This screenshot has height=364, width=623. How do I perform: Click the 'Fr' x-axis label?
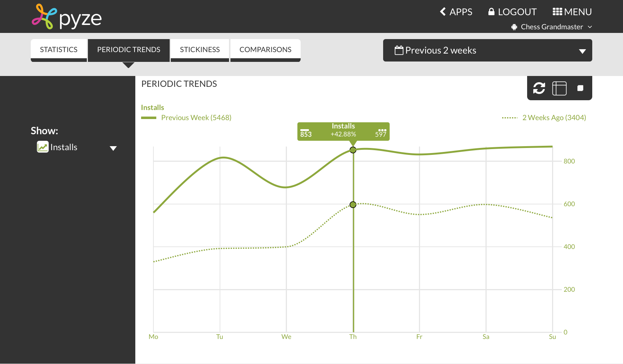(x=419, y=337)
